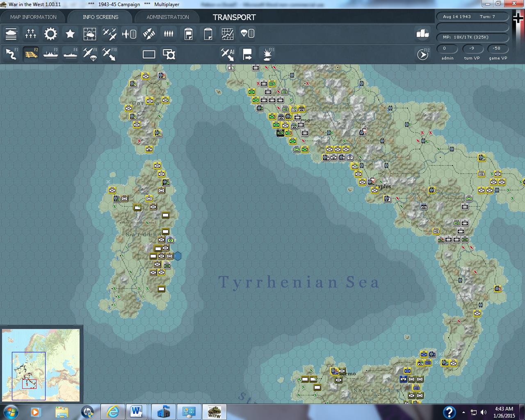Open the Administration tab
Image resolution: width=525 pixels, height=420 pixels.
point(168,17)
